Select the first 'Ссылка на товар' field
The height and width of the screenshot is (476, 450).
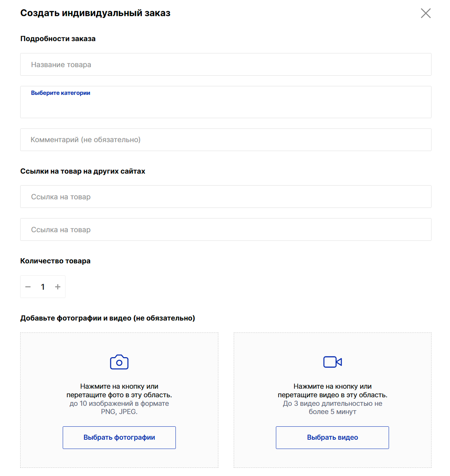pyautogui.click(x=226, y=197)
